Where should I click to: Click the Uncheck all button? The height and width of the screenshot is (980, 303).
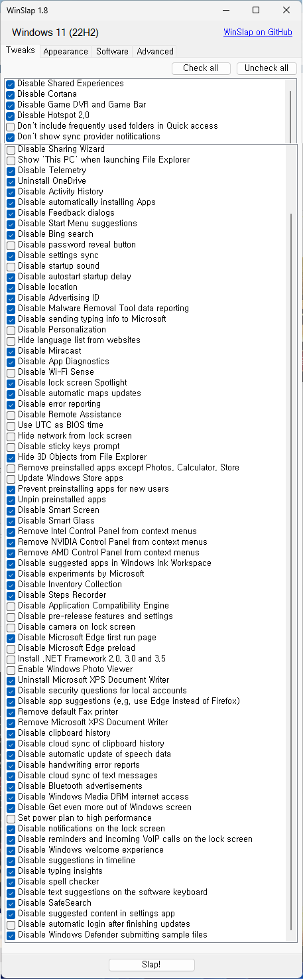coord(267,68)
